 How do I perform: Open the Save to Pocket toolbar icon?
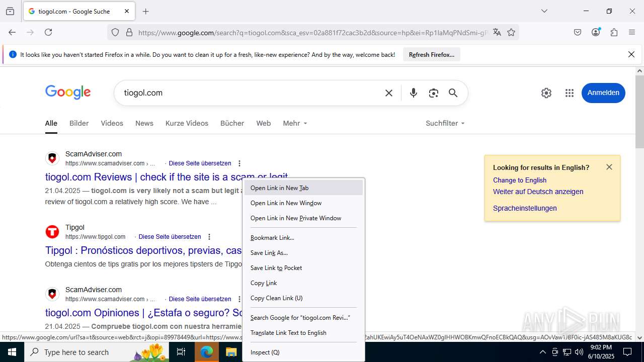[578, 32]
